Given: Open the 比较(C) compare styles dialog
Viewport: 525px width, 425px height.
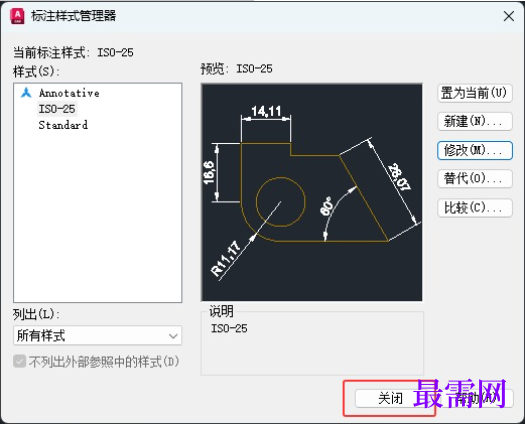Looking at the screenshot, I should [x=475, y=208].
